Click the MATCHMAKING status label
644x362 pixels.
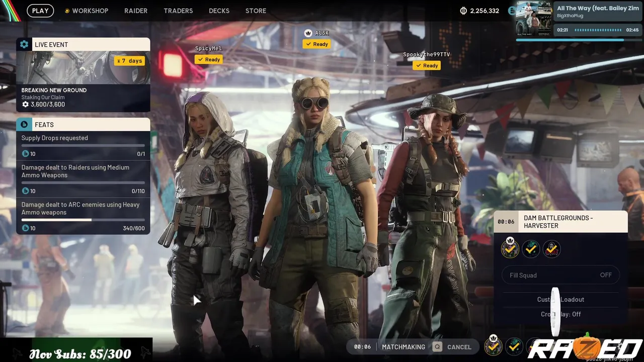coord(404,347)
